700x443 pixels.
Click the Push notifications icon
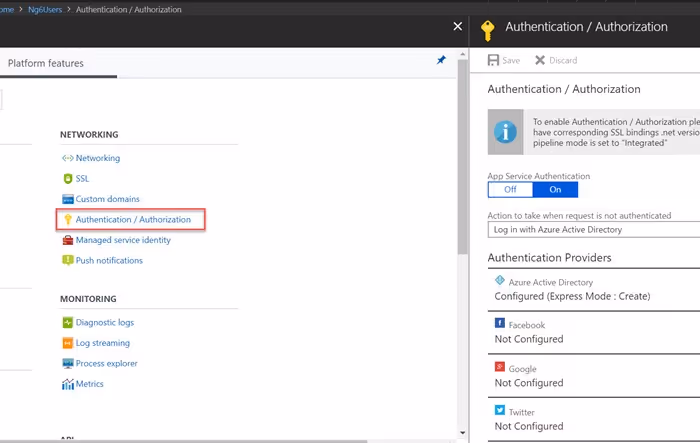coord(67,260)
